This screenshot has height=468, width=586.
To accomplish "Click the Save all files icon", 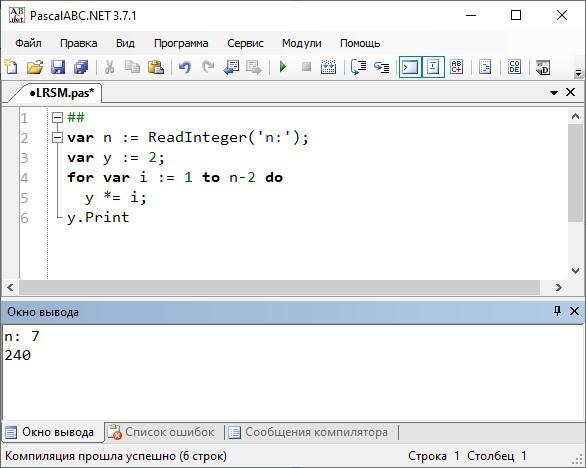I will 81,67.
